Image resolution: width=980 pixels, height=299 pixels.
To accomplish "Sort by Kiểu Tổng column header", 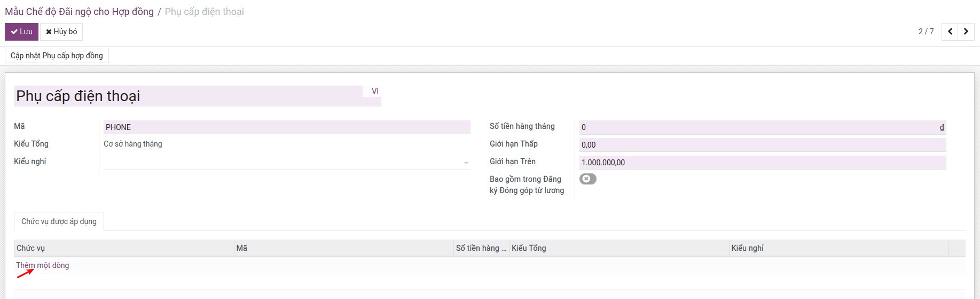I will (529, 248).
